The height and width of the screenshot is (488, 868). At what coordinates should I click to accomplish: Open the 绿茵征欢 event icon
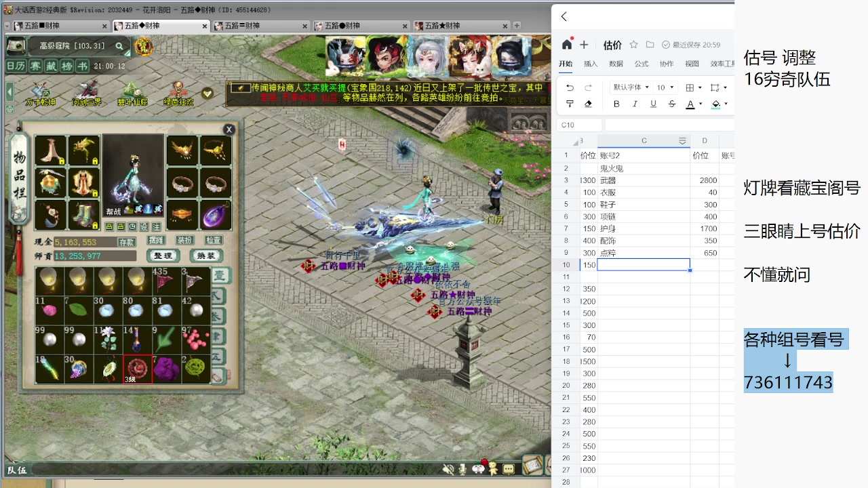tap(178, 94)
